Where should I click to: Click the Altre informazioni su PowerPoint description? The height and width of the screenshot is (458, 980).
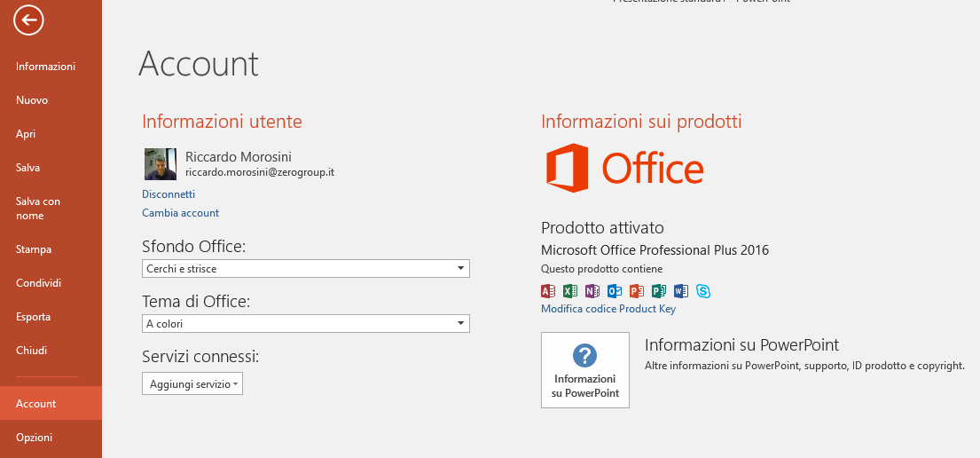(804, 366)
